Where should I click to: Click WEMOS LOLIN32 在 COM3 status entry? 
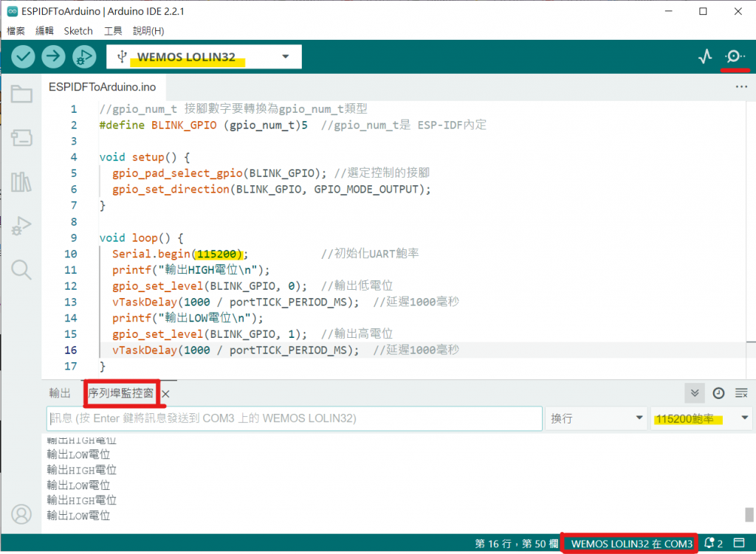[632, 544]
